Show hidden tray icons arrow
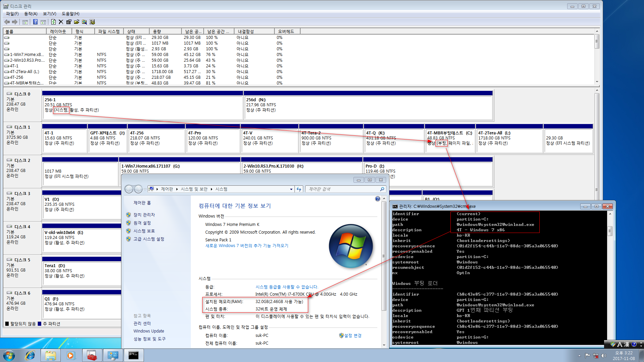This screenshot has width=644, height=362. point(579,356)
